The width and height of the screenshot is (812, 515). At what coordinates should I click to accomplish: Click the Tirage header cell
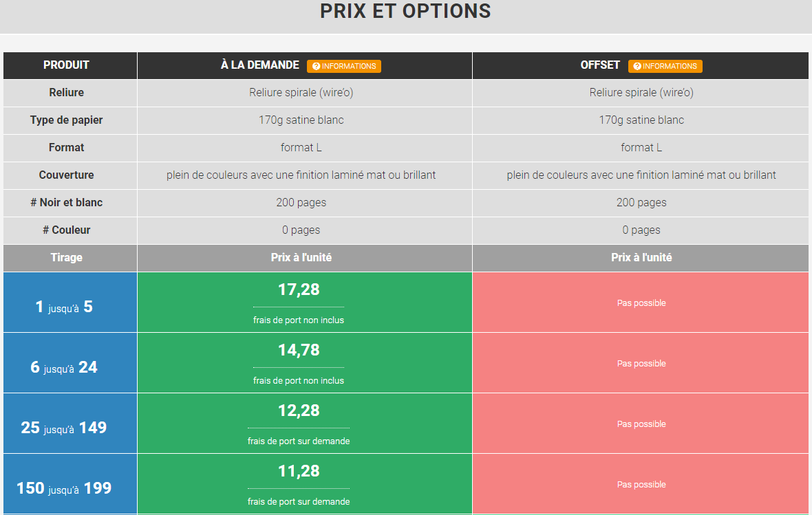(x=66, y=258)
